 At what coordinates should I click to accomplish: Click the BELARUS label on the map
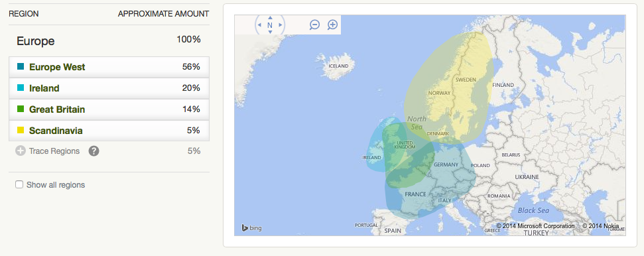point(511,155)
